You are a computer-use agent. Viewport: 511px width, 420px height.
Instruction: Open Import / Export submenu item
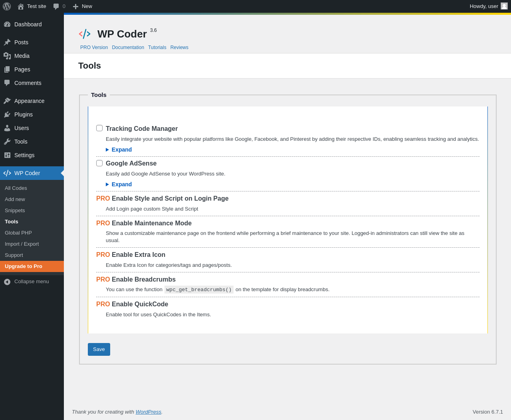(22, 244)
